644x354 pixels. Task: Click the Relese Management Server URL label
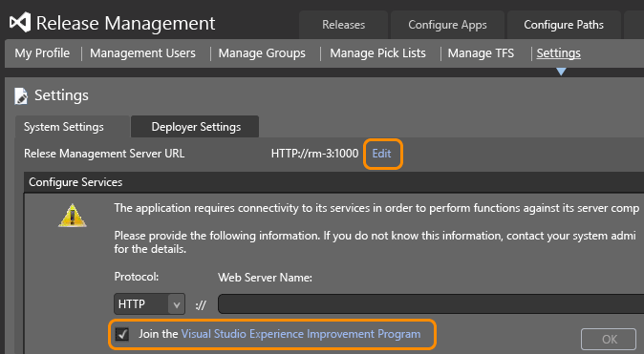tap(104, 154)
